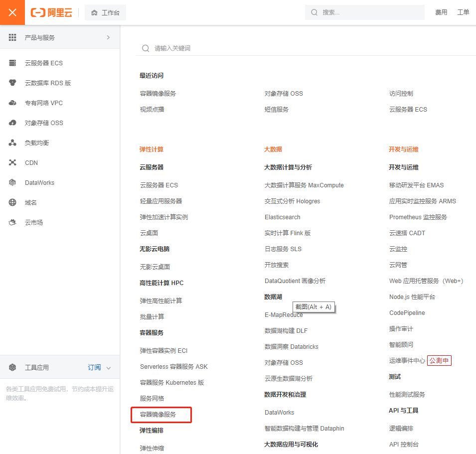Select 运维事件中心

pyautogui.click(x=407, y=360)
